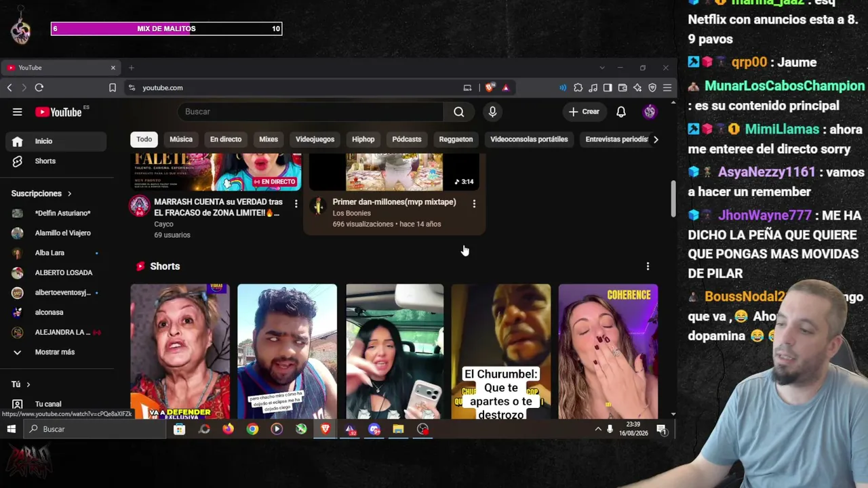This screenshot has width=868, height=488.
Task: Open File Explorer from the taskbar
Action: point(398,429)
